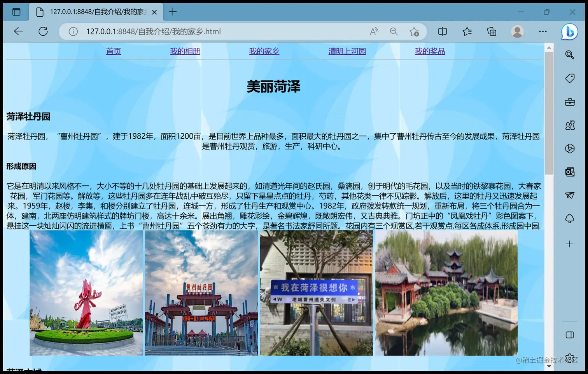
Task: Open the Settings and more menu
Action: point(543,31)
